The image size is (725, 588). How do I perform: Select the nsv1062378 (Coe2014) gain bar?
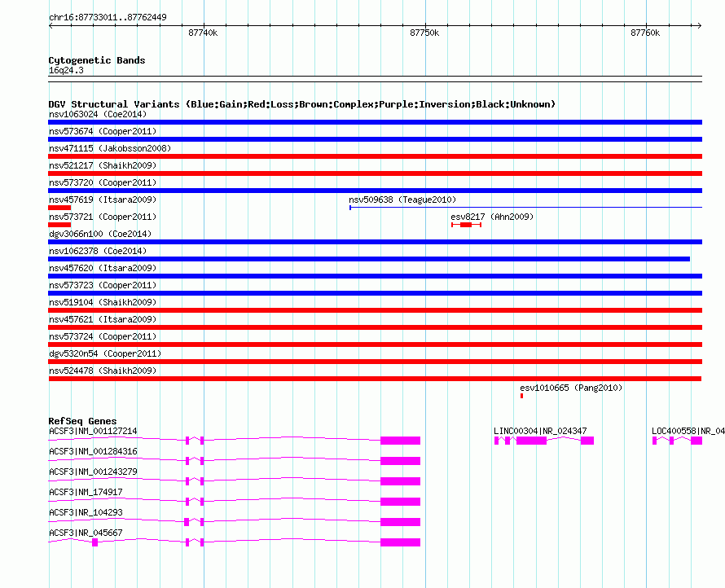[369, 259]
